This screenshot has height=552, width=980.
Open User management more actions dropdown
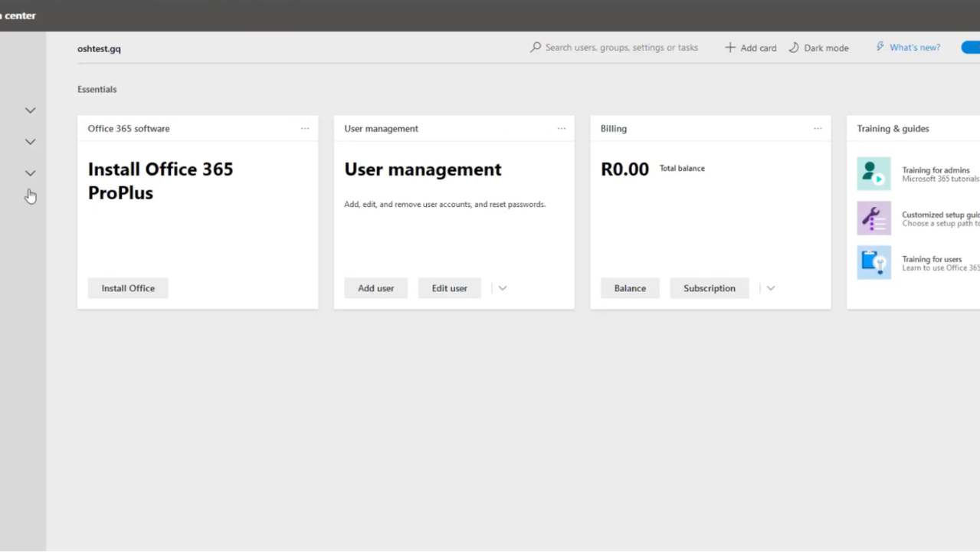click(x=503, y=288)
